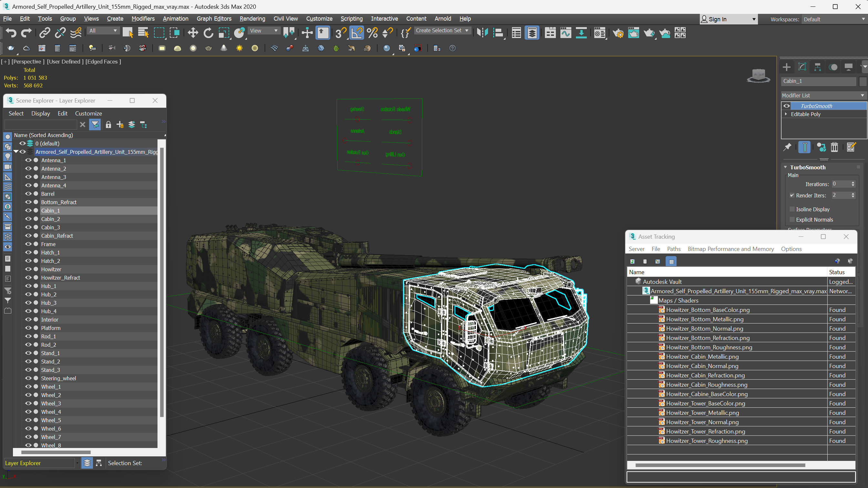Open the Rendering menu
This screenshot has height=488, width=868.
pos(252,18)
